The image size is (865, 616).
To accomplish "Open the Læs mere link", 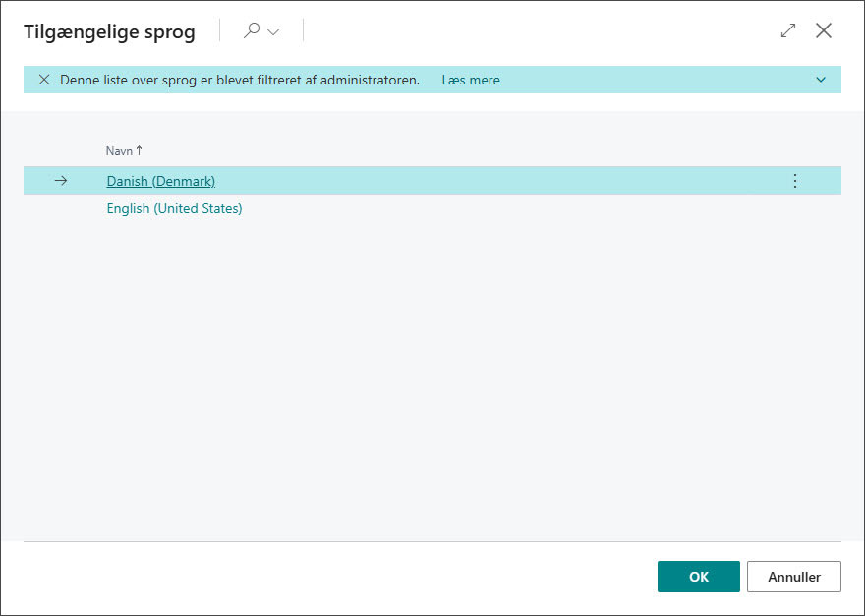I will click(471, 80).
